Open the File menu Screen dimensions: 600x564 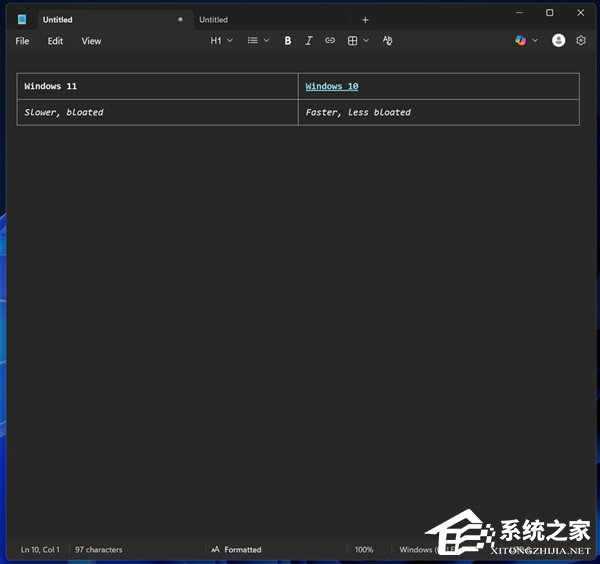pyautogui.click(x=22, y=41)
